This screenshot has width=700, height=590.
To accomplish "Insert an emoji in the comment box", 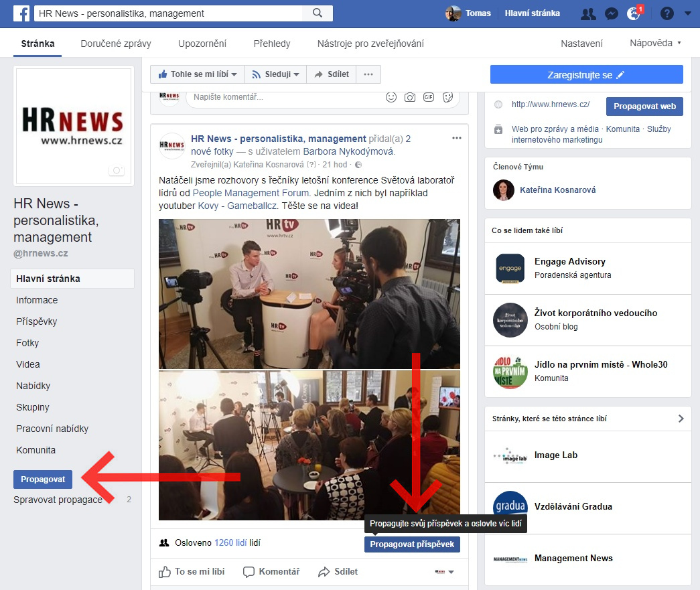I will (x=391, y=97).
